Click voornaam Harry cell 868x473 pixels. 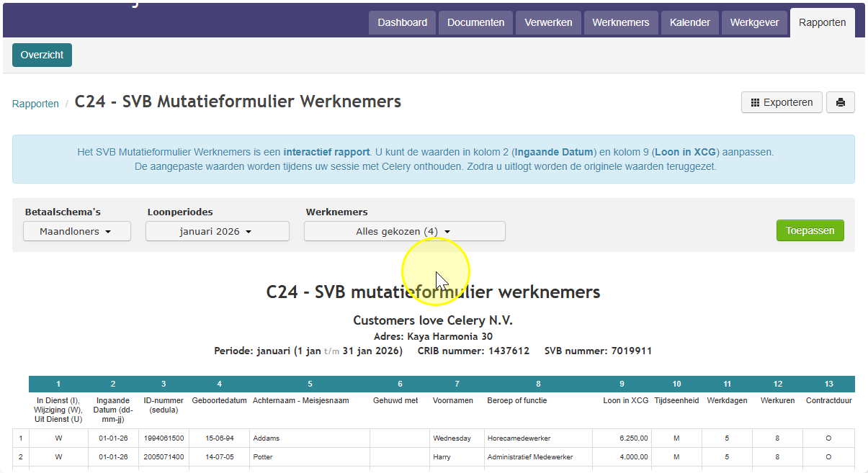pos(457,456)
